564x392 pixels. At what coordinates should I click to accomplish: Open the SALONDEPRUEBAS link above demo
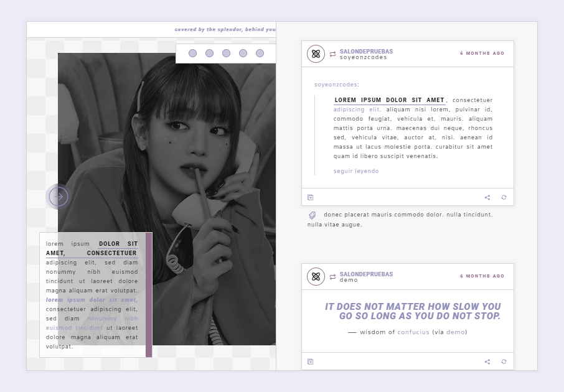coord(366,274)
